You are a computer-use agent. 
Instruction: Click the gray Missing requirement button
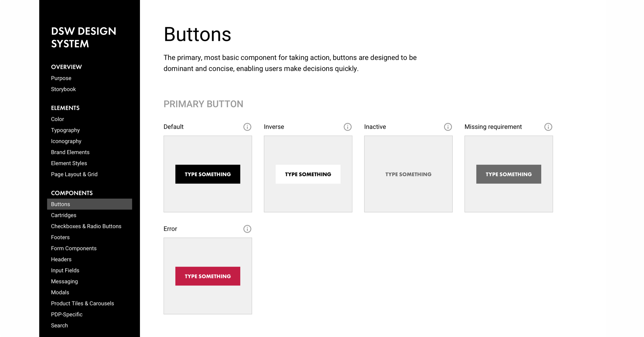[509, 174]
